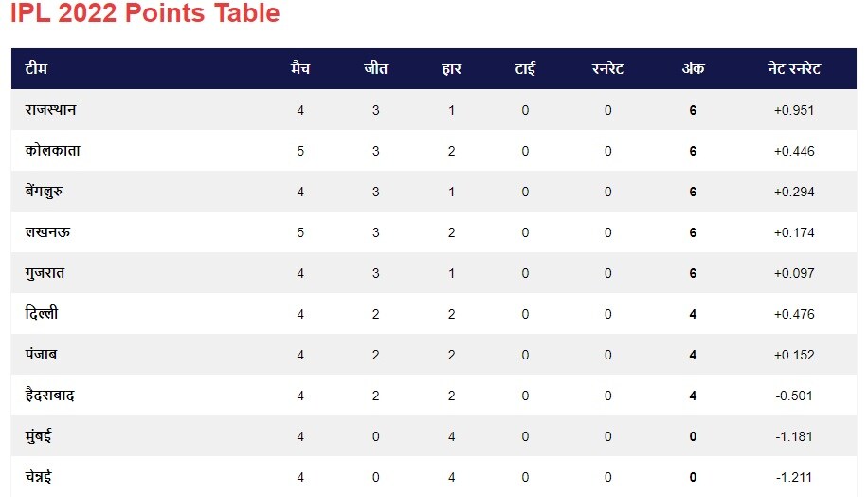Select the चेन्नई team name
868x497 pixels.
coord(38,476)
